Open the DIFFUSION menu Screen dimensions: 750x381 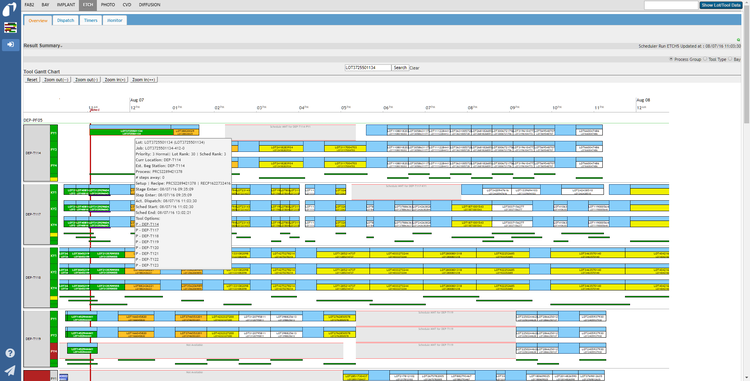150,5
